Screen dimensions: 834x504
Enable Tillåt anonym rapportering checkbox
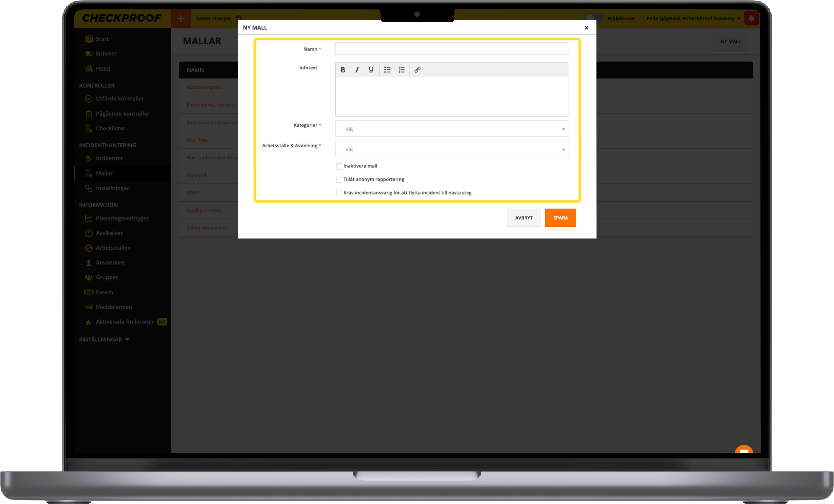339,180
